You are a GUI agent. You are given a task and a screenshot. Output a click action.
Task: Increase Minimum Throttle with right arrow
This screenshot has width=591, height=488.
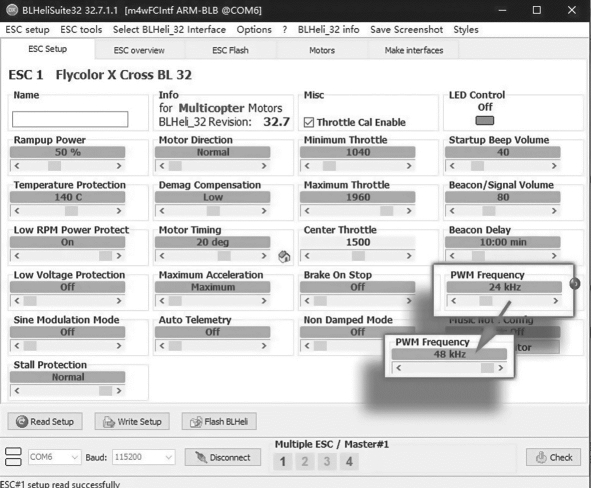pyautogui.click(x=409, y=166)
